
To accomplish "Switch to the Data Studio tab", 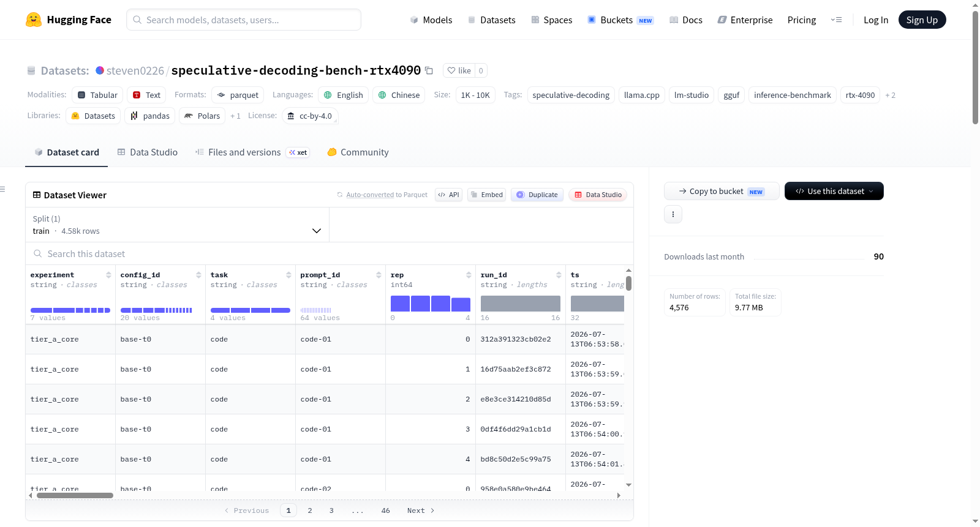I will 148,152.
